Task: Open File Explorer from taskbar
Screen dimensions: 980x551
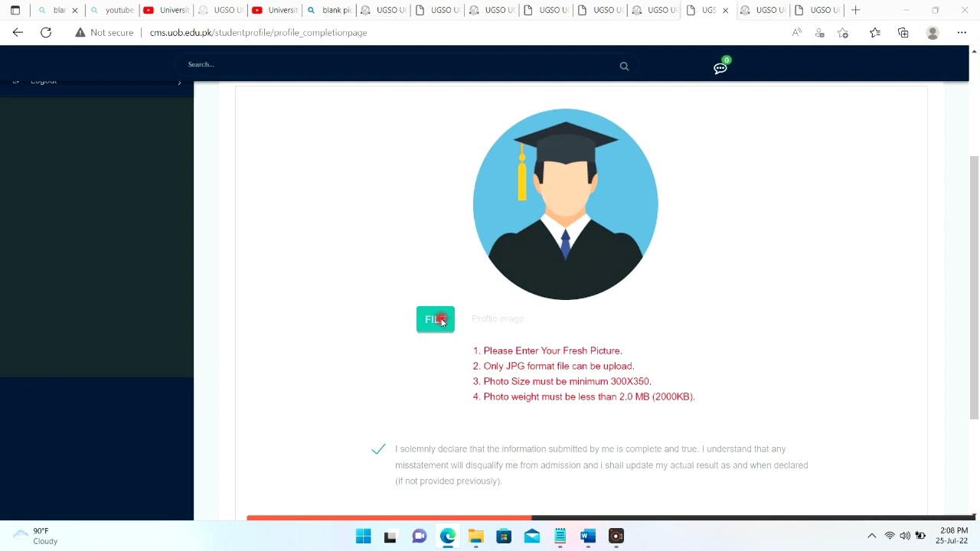Action: 475,536
